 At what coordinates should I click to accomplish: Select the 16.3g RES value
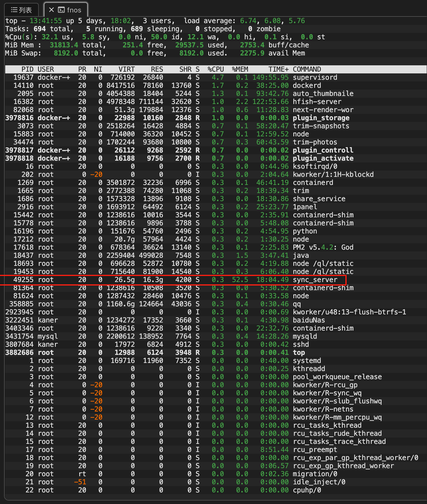tap(153, 280)
